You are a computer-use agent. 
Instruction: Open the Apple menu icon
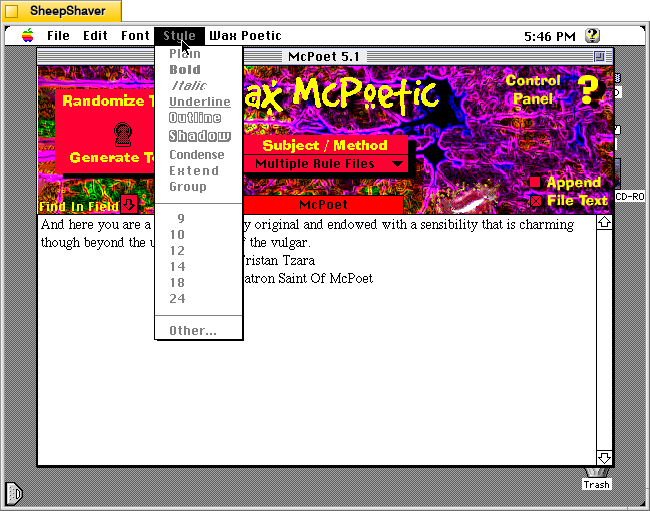28,36
